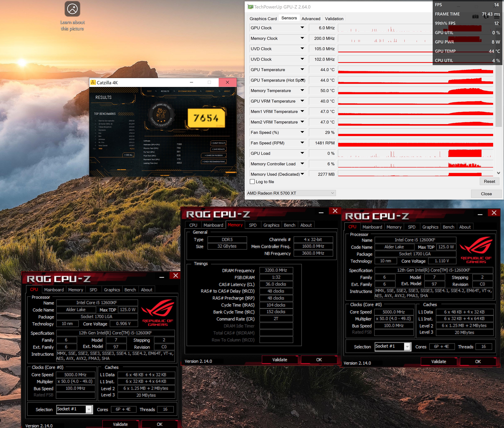Expand the GPU Load sensor dropdown
The height and width of the screenshot is (428, 504).
pos(302,153)
